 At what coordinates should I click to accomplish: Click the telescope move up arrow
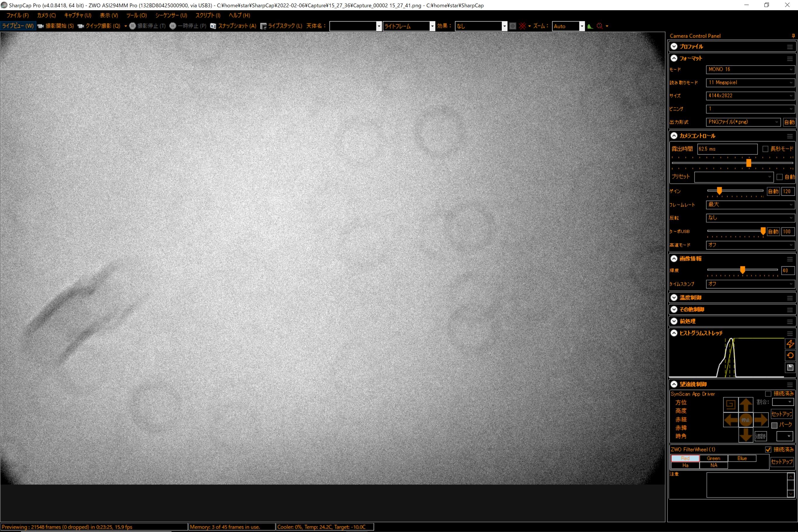tap(745, 405)
